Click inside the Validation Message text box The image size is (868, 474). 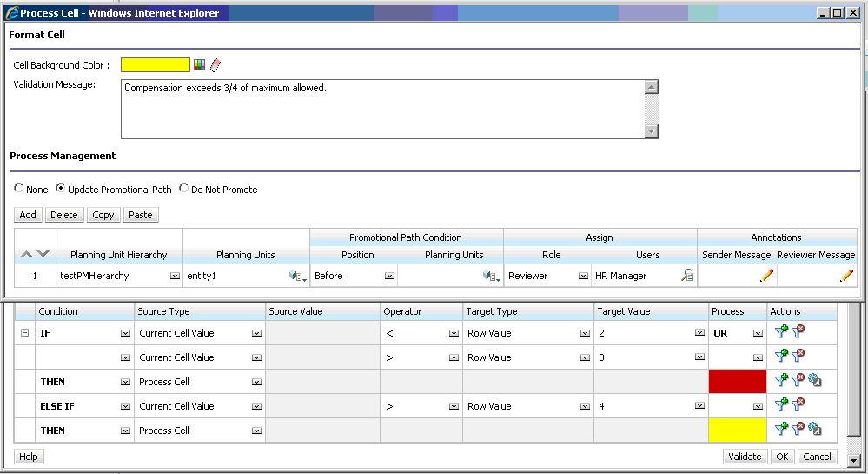[x=382, y=109]
